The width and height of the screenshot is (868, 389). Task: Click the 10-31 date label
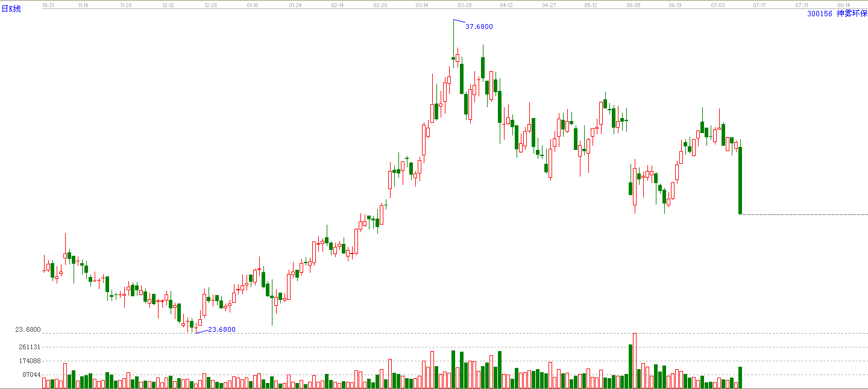tap(48, 4)
